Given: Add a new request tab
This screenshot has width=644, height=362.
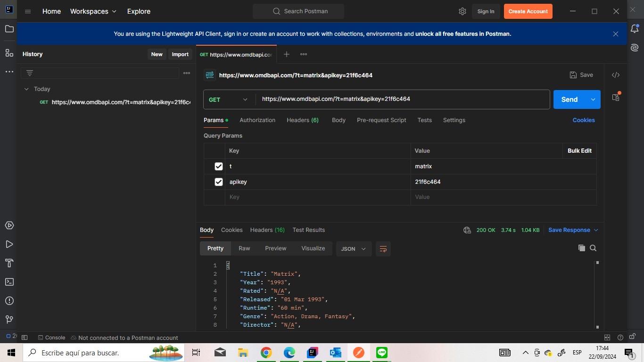Looking at the screenshot, I should tap(286, 54).
